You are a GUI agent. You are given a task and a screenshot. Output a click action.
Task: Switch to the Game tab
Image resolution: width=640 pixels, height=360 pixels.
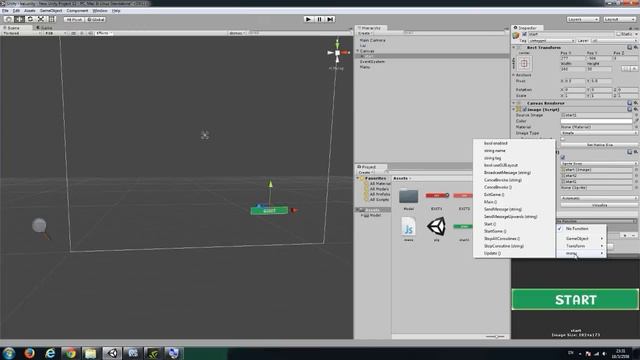click(x=45, y=28)
